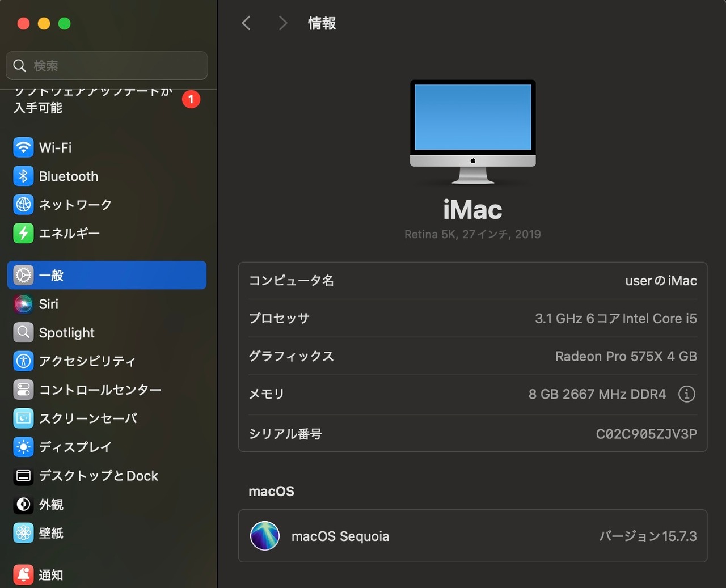Choose アクセシビリティ label in sidebar
Image resolution: width=726 pixels, height=588 pixels.
[87, 361]
